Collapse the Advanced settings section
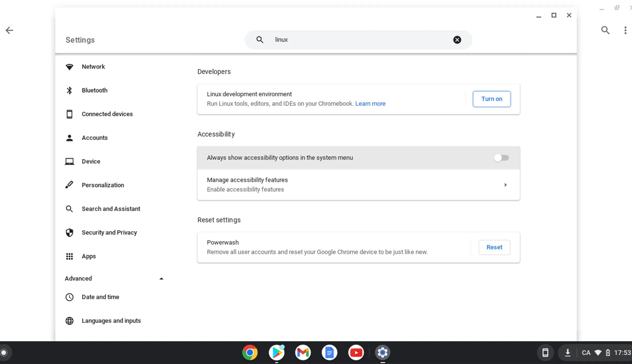This screenshot has height=364, width=632. pos(161,278)
